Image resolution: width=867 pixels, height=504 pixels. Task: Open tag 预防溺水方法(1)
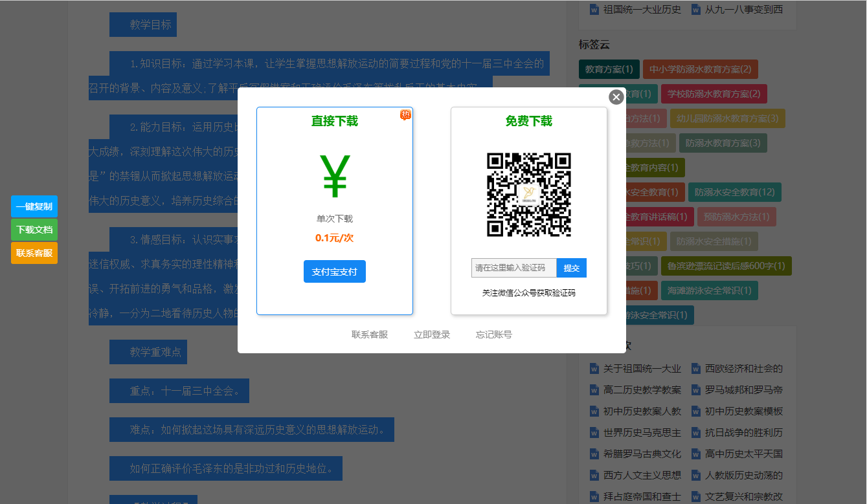point(737,217)
